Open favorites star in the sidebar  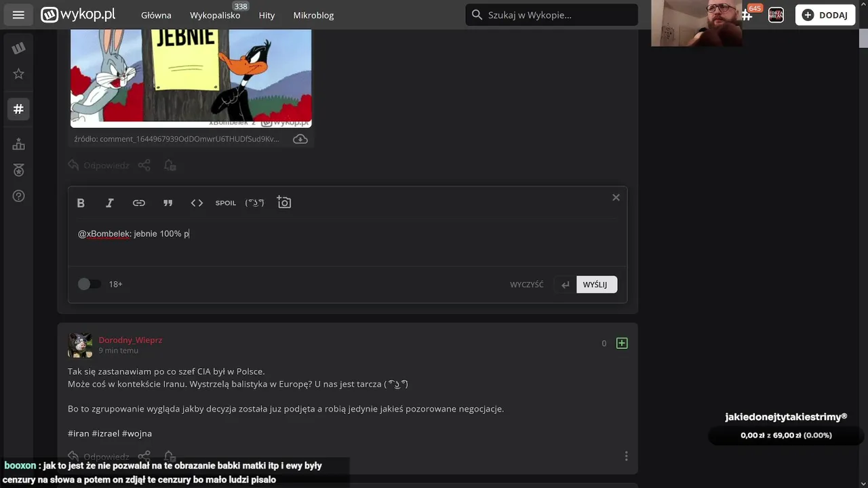(x=18, y=74)
